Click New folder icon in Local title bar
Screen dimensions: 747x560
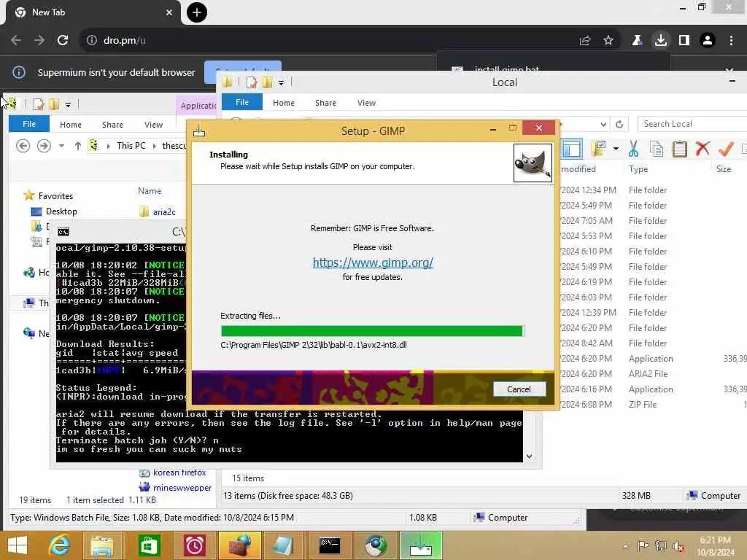pos(268,82)
